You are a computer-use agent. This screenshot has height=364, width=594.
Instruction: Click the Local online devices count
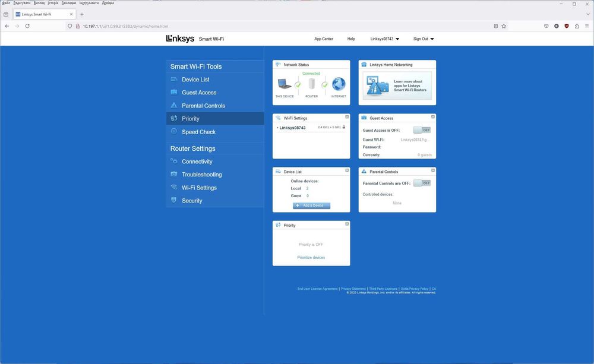(307, 188)
